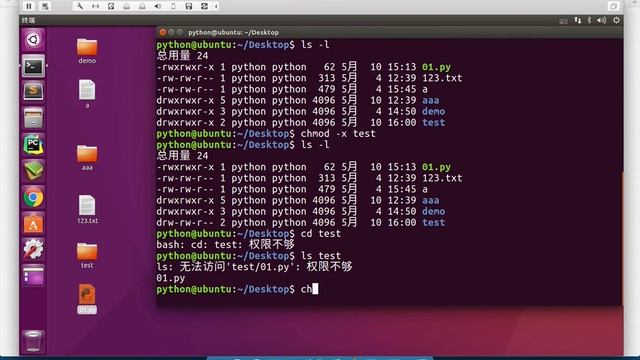
Task: Launch Sublime Text from the launcher
Action: [x=33, y=92]
